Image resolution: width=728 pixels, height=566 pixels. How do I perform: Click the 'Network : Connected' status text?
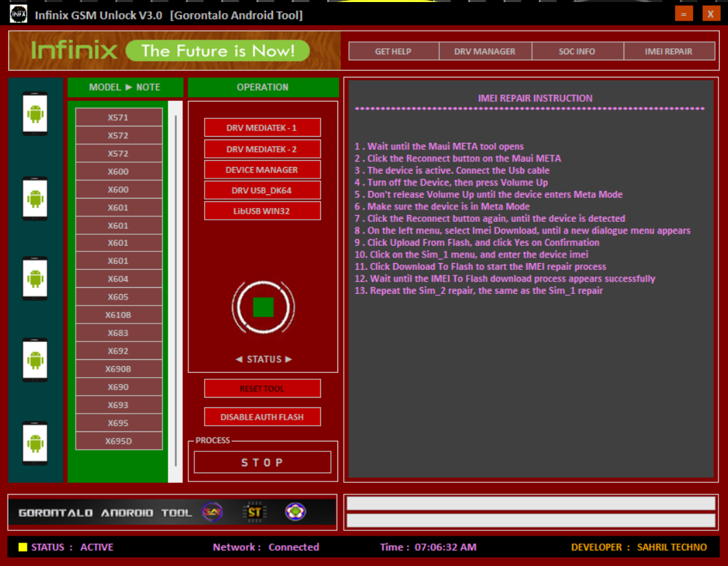coord(266,547)
